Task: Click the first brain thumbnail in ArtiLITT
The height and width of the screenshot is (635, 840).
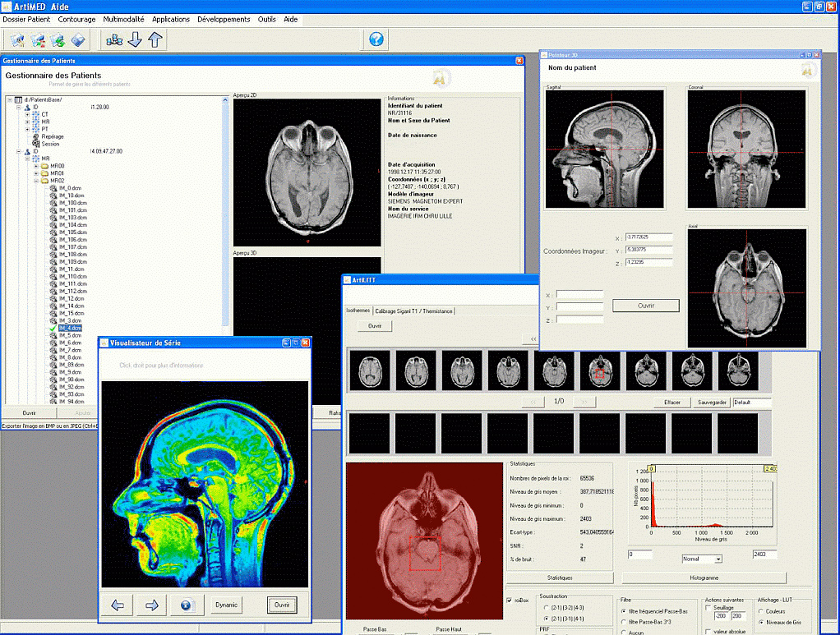Action: click(x=370, y=371)
